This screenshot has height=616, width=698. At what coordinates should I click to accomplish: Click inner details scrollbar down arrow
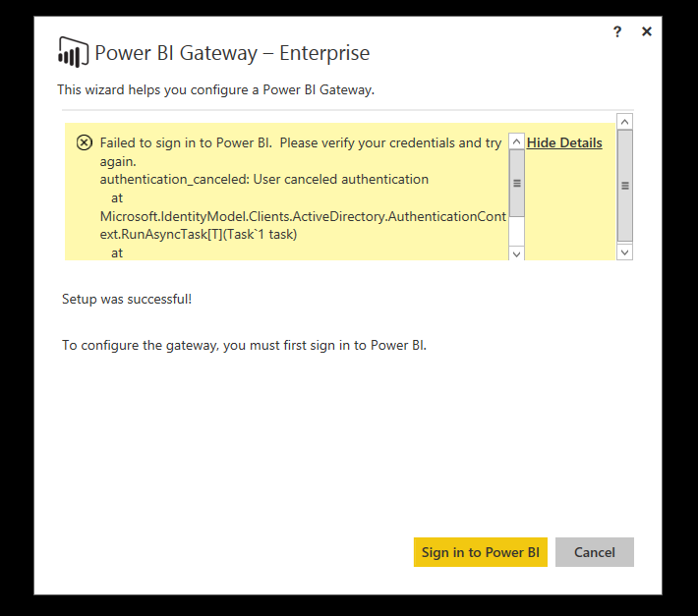(516, 254)
